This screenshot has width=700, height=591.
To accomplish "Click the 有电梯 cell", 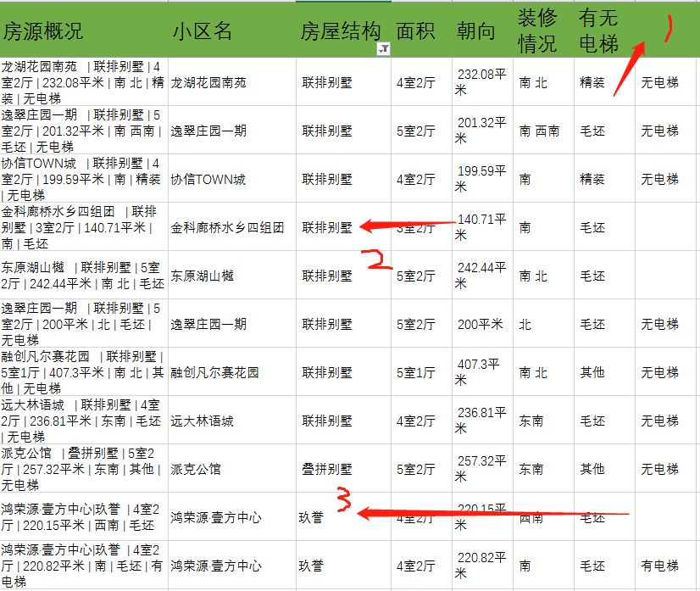I will click(665, 565).
